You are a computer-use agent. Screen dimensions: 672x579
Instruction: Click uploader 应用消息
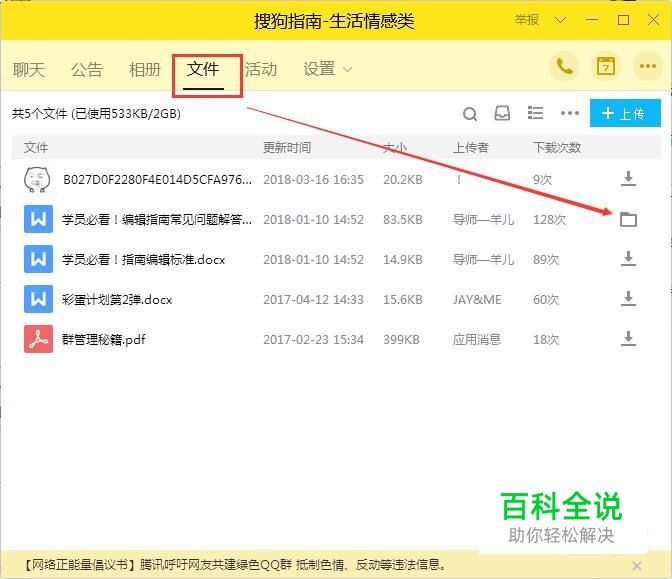(x=477, y=339)
